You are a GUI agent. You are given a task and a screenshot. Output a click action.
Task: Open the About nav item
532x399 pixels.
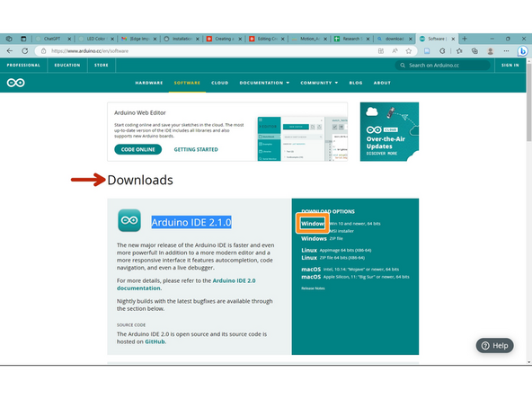click(382, 83)
